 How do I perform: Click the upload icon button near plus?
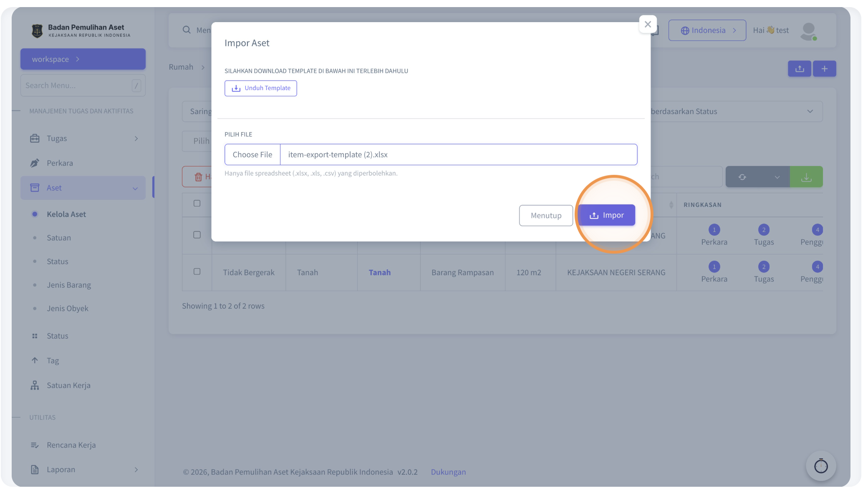[799, 69]
